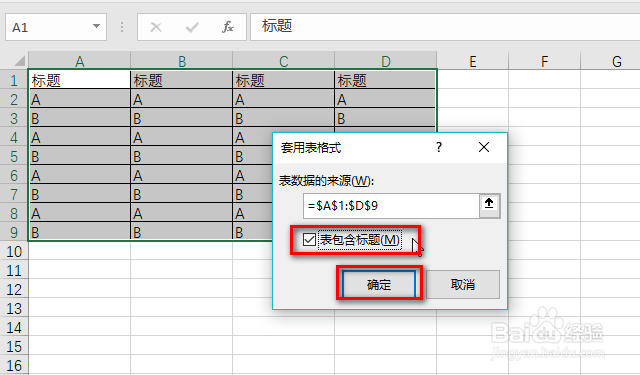Toggle the 表包含标题 checkbox
Viewport: 640px width, 375px height.
[309, 240]
